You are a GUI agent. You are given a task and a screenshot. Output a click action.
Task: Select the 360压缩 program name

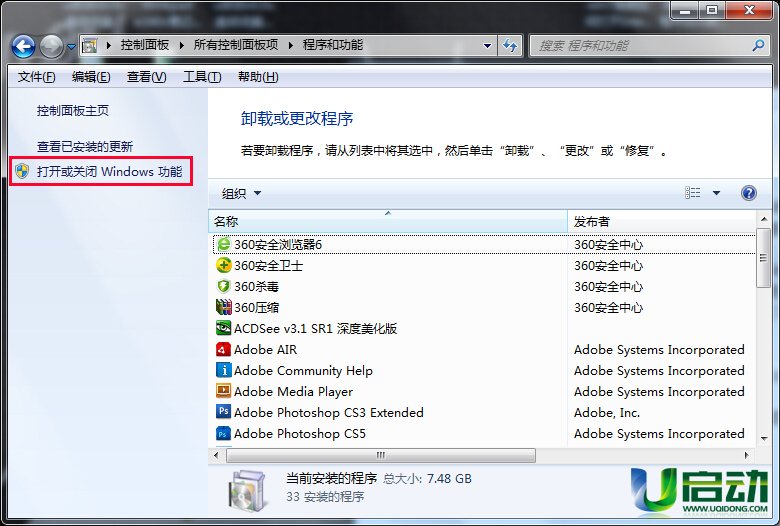(x=257, y=308)
